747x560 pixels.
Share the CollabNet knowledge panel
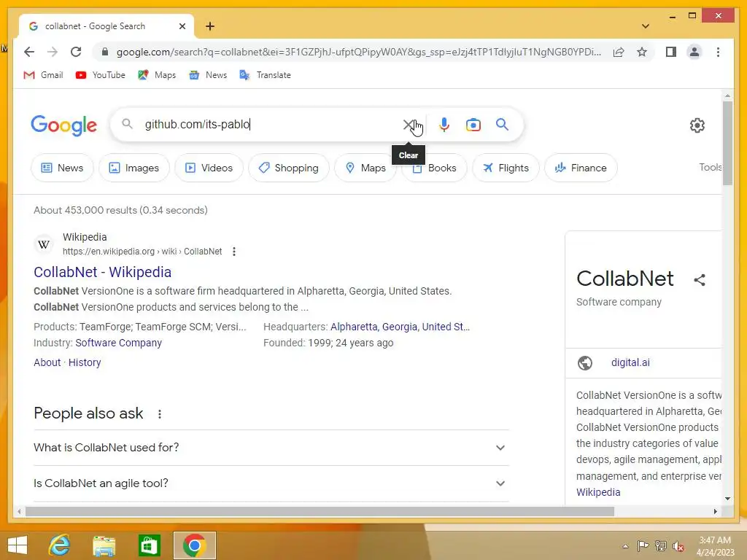pyautogui.click(x=700, y=280)
